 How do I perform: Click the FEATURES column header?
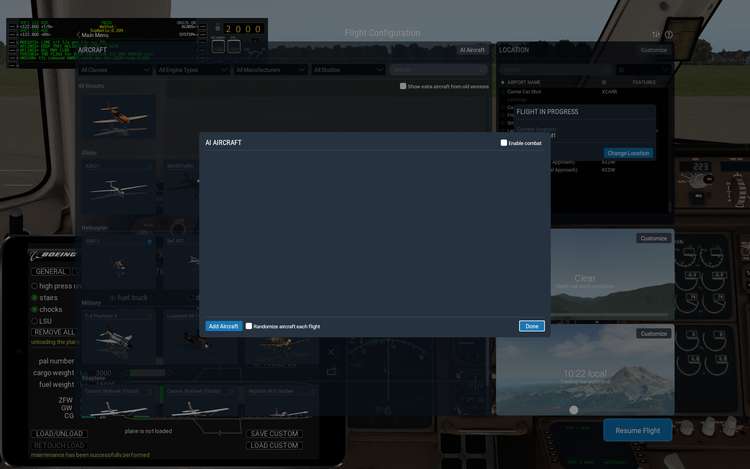point(644,82)
